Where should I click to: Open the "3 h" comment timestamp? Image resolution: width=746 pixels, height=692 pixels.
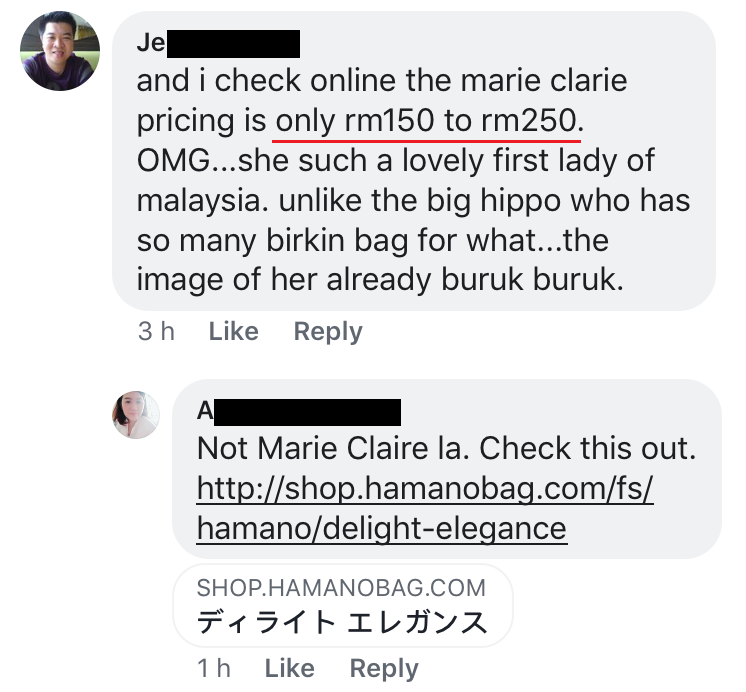156,331
